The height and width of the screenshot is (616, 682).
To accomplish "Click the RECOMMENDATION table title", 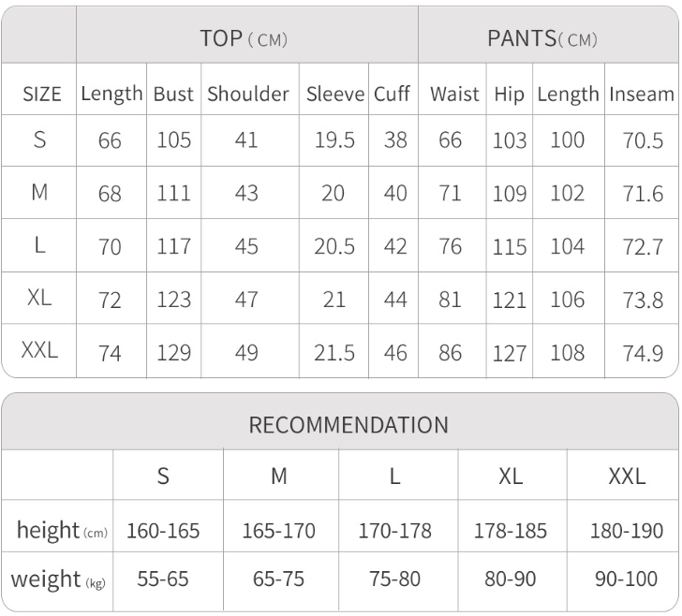I will pos(348,424).
